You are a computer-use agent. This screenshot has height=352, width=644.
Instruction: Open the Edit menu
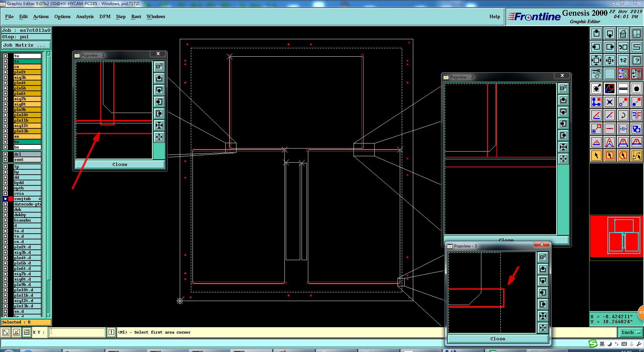23,16
